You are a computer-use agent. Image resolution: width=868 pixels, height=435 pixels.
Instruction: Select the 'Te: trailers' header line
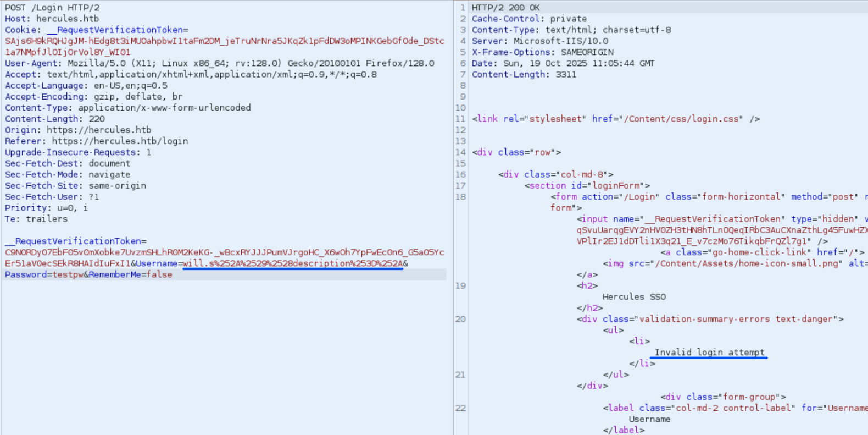pos(36,219)
